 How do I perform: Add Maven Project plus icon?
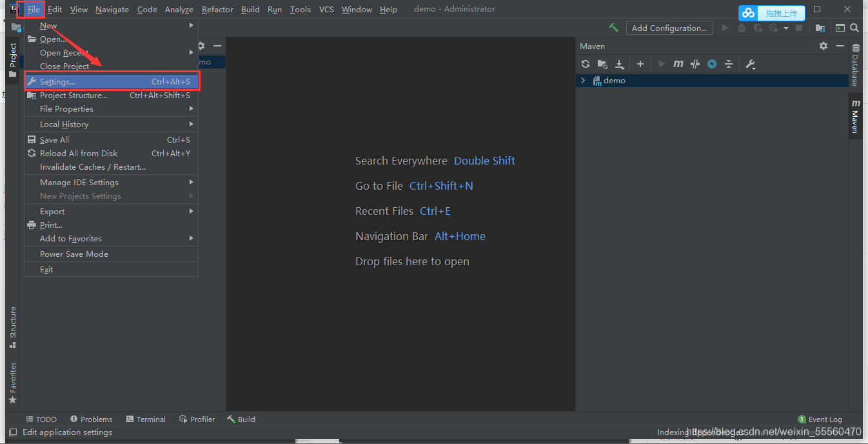[640, 64]
